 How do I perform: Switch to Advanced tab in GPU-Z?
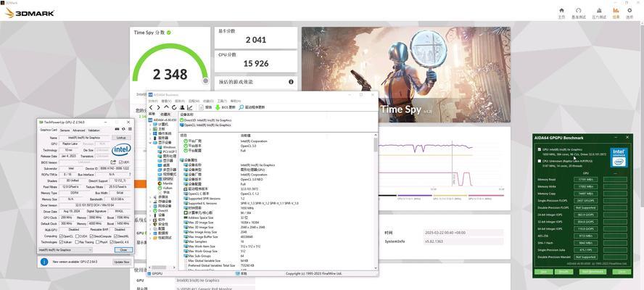click(x=79, y=130)
